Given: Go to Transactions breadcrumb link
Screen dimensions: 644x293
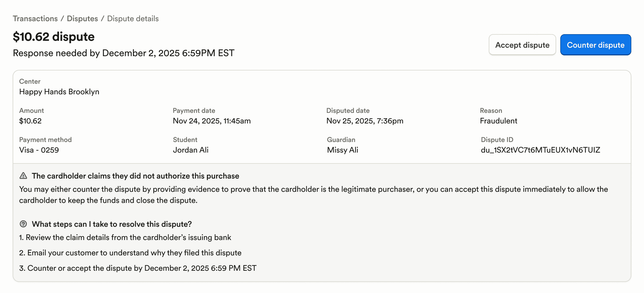Looking at the screenshot, I should [35, 19].
